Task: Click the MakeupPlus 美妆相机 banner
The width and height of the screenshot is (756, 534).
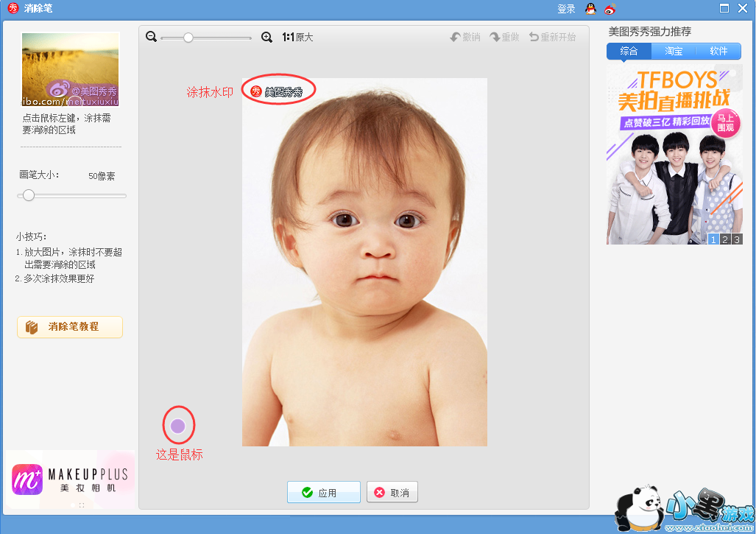Action: [70, 479]
